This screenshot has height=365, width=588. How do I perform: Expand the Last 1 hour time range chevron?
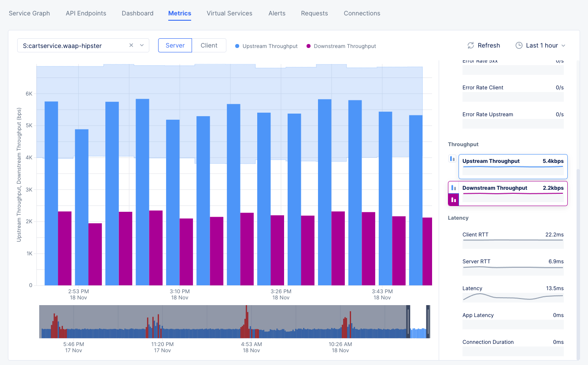(563, 46)
